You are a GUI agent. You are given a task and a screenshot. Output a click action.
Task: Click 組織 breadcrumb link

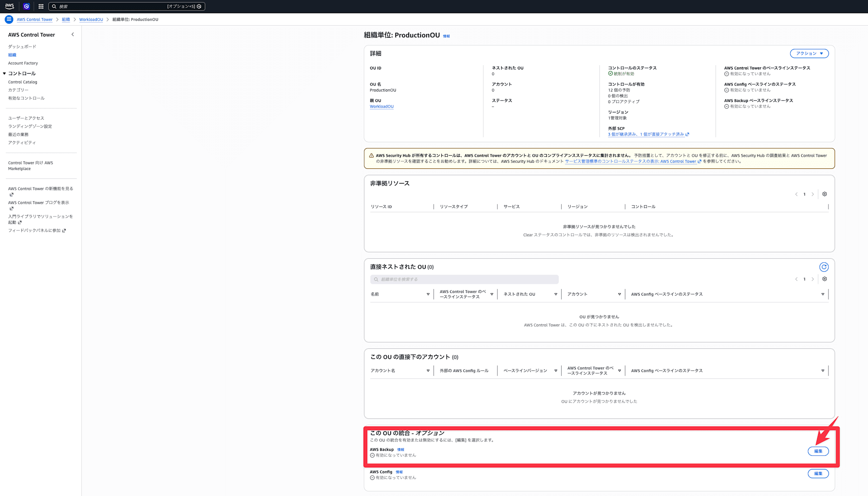(x=66, y=20)
